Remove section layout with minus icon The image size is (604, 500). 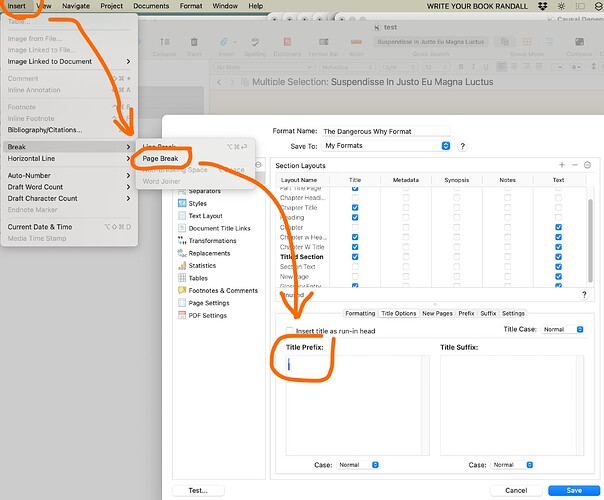575,165
